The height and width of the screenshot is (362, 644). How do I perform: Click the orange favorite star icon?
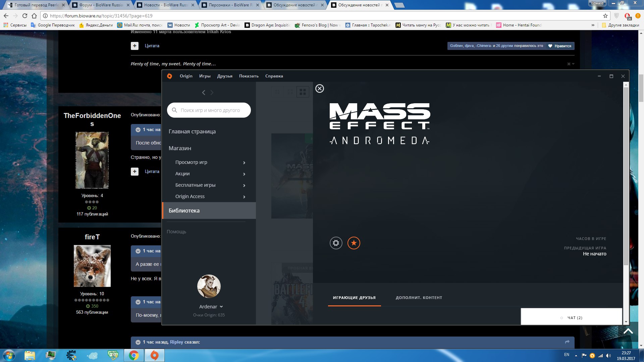tap(354, 243)
